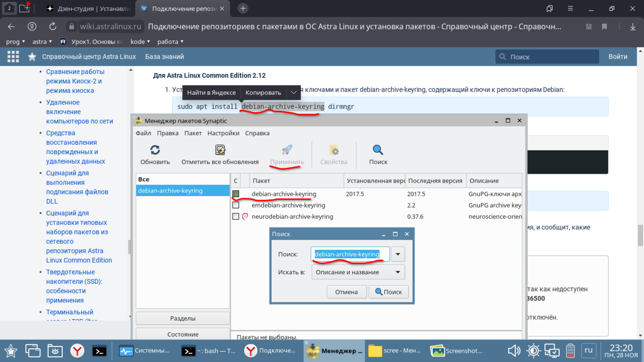Image resolution: width=644 pixels, height=362 pixels.
Task: Open the browser tab counter showing 2
Action: pos(9,8)
